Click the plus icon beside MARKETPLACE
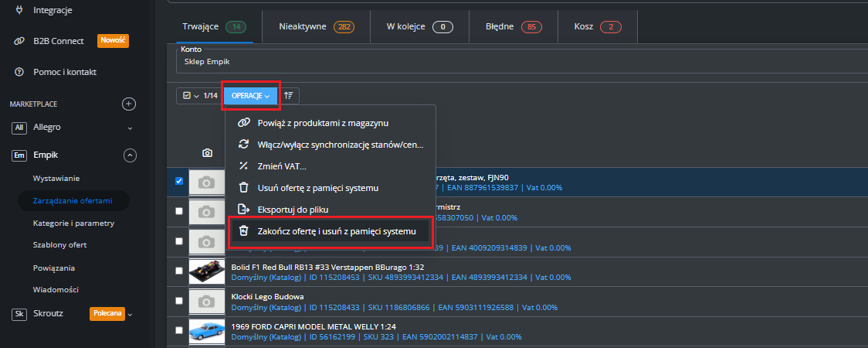The height and width of the screenshot is (348, 868). click(130, 104)
